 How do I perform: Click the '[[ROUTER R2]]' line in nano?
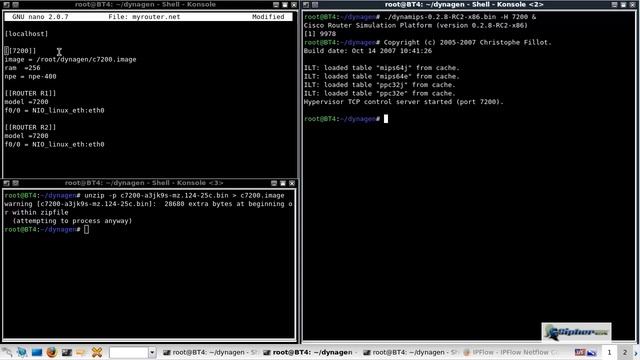(x=31, y=127)
